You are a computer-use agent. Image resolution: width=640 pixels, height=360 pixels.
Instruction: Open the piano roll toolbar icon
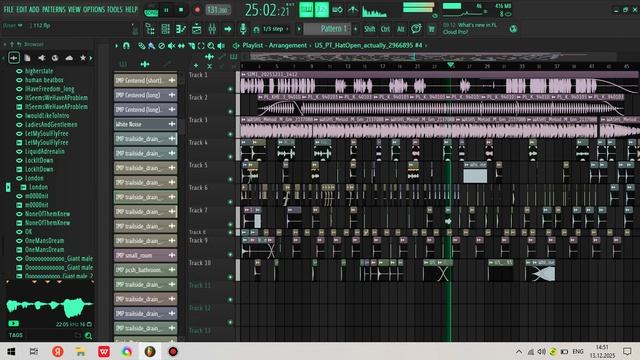[181, 29]
